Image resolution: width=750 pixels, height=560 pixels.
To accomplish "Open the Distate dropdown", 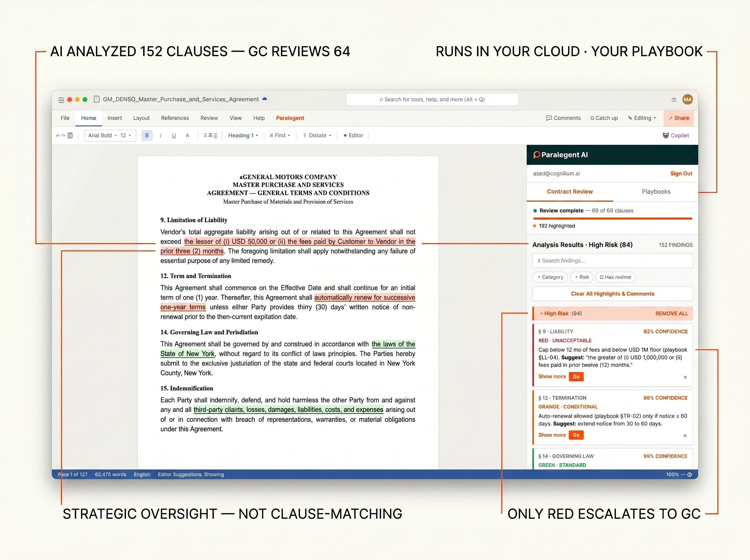I will [317, 136].
